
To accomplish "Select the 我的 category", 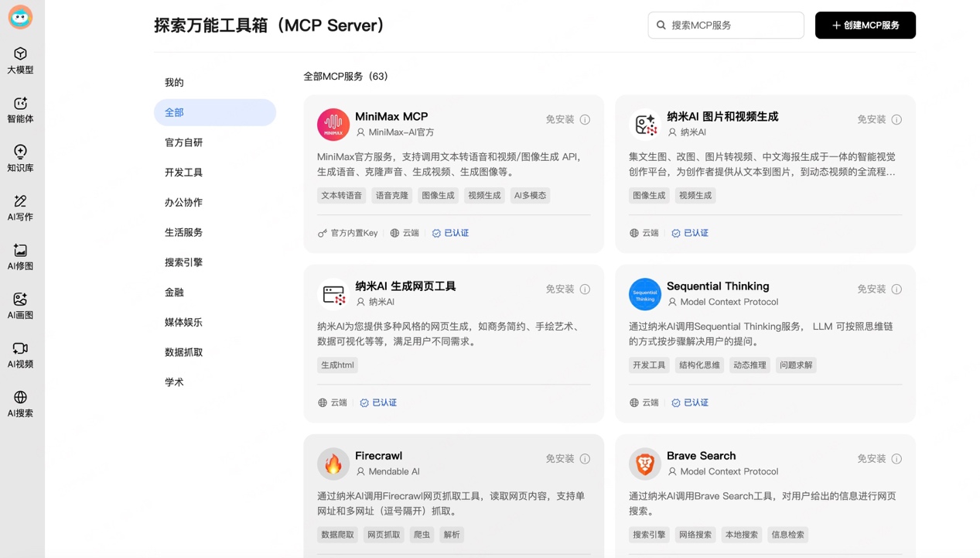I will (x=174, y=83).
